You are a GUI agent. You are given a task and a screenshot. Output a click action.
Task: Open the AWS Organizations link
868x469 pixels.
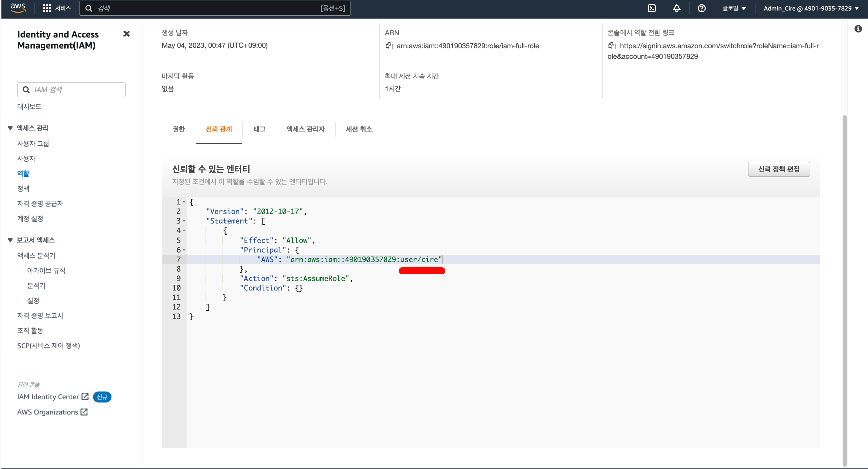48,412
